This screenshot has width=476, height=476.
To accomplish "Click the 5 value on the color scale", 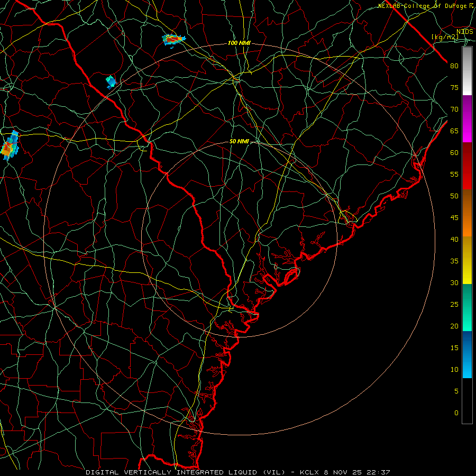I will (x=456, y=391).
